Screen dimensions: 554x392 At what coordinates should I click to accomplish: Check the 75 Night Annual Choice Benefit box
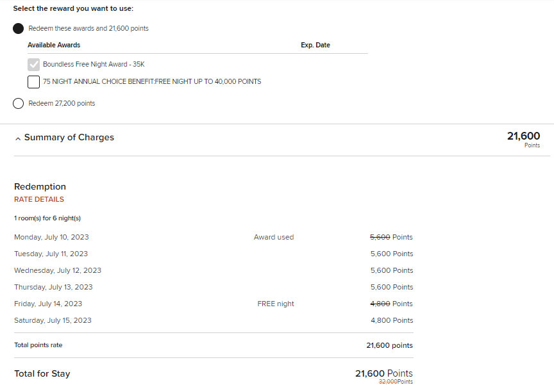34,81
